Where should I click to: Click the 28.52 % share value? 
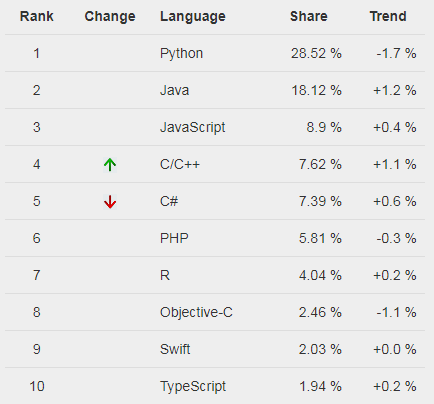tap(316, 53)
